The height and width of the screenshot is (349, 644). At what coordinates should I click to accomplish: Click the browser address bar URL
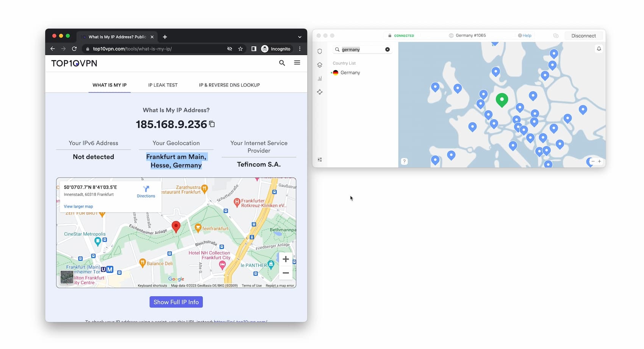pos(132,49)
